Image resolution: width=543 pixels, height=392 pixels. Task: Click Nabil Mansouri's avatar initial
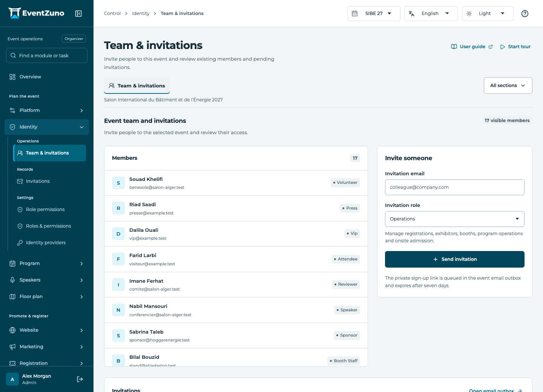(118, 310)
